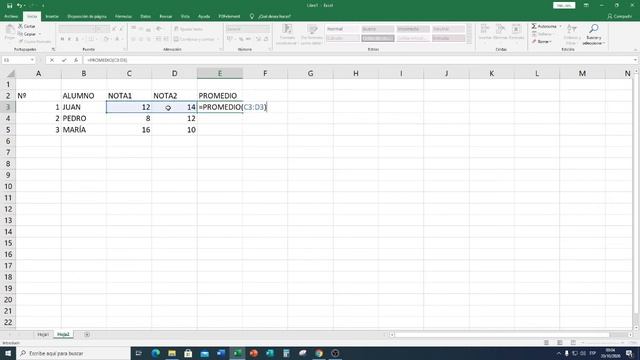
Task: Open the Archivo menu tab
Action: point(11,16)
